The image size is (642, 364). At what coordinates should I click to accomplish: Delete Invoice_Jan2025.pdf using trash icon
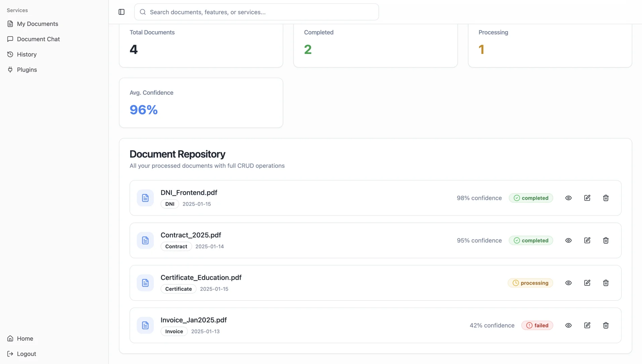pyautogui.click(x=606, y=325)
